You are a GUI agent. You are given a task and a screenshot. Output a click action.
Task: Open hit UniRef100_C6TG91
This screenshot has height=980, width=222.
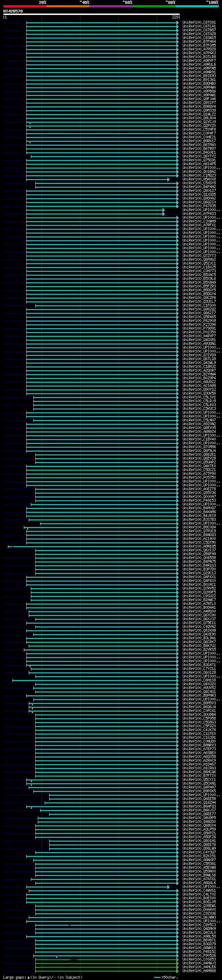pyautogui.click(x=199, y=23)
